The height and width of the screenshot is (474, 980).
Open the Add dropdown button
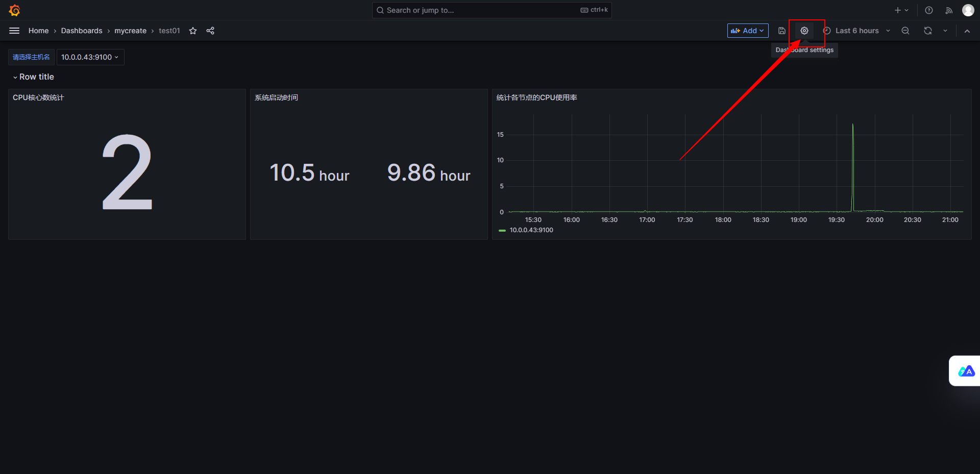(x=748, y=31)
